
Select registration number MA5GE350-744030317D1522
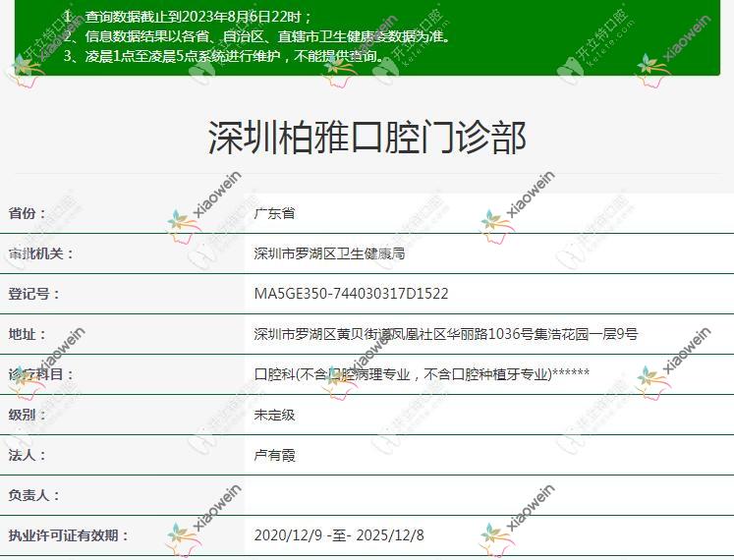click(351, 294)
